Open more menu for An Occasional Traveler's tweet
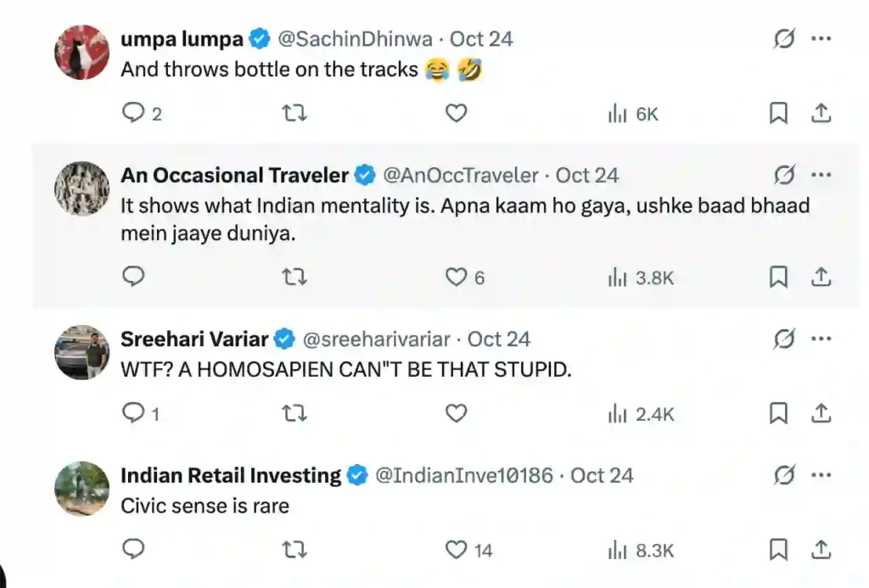Viewport: 869px width, 588px height. click(821, 176)
